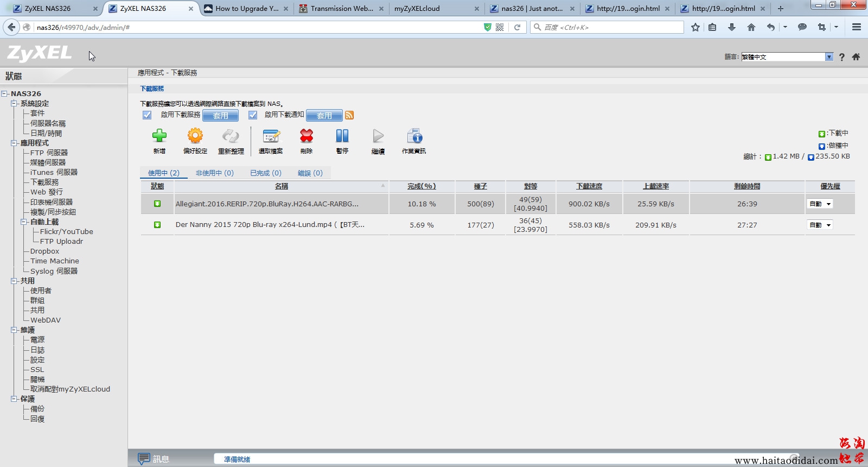
Task: Click the browser address bar
Action: click(x=255, y=27)
